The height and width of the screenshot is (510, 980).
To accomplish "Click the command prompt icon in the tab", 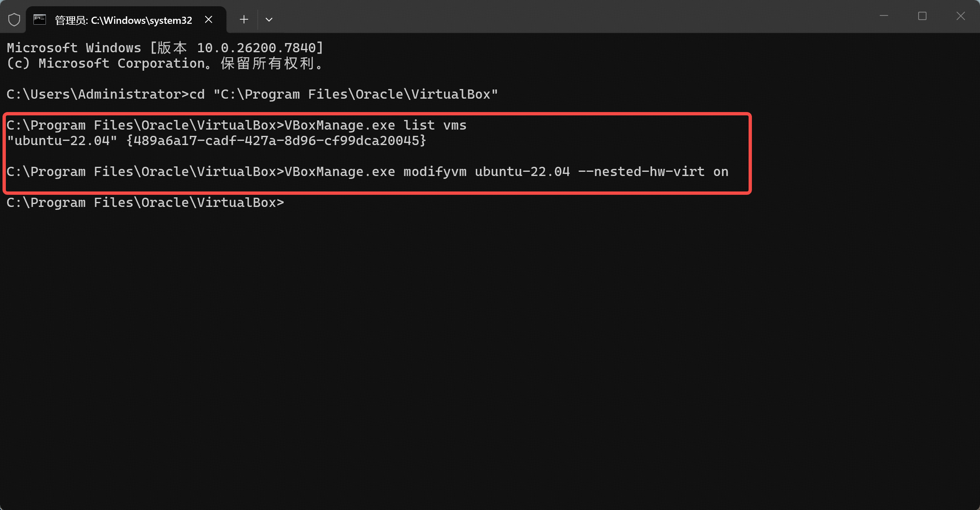I will pos(40,20).
